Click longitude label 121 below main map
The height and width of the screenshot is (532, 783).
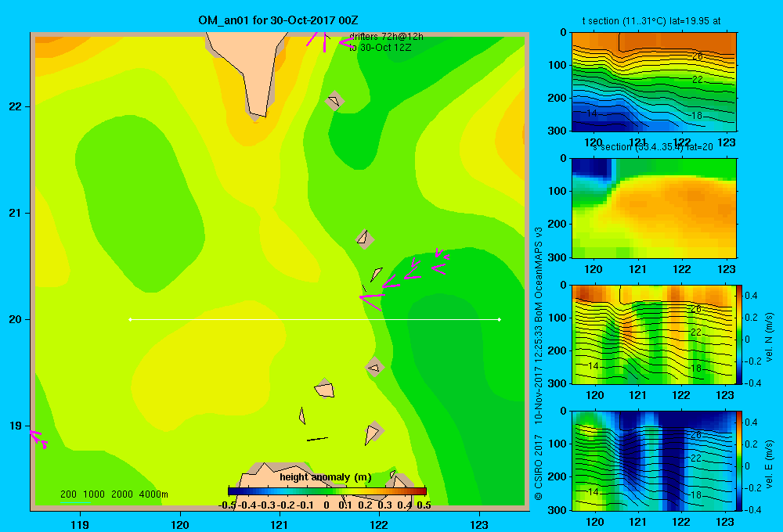point(280,524)
